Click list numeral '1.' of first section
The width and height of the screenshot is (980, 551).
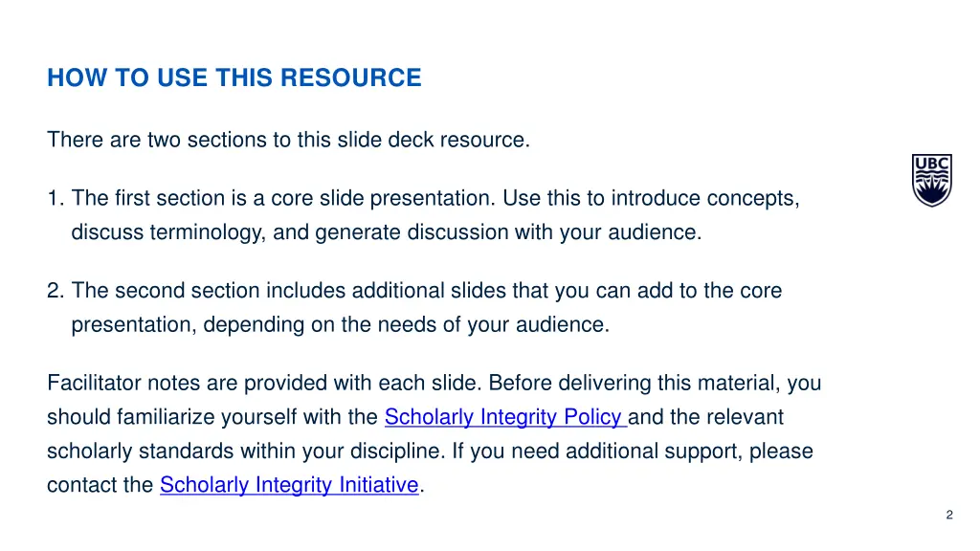pyautogui.click(x=56, y=198)
